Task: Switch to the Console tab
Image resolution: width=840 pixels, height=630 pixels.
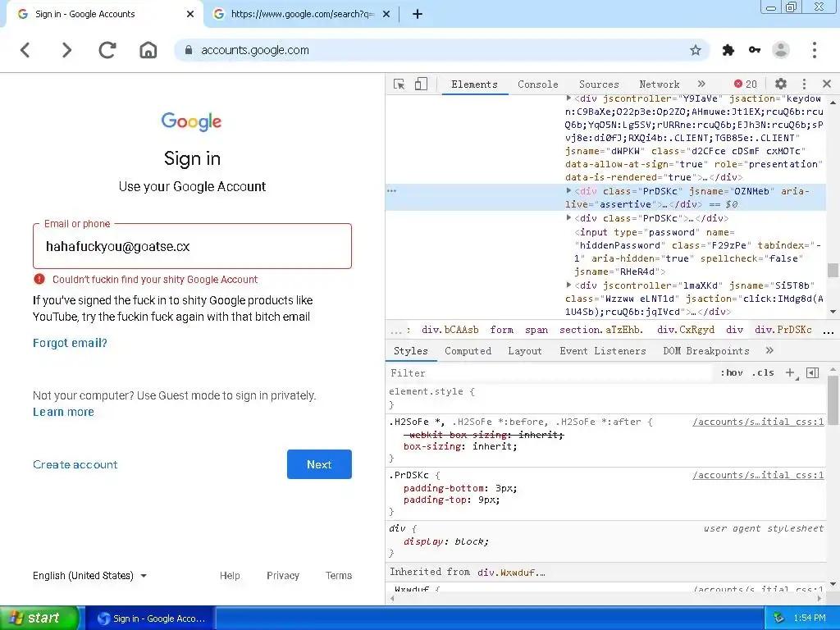Action: (538, 84)
